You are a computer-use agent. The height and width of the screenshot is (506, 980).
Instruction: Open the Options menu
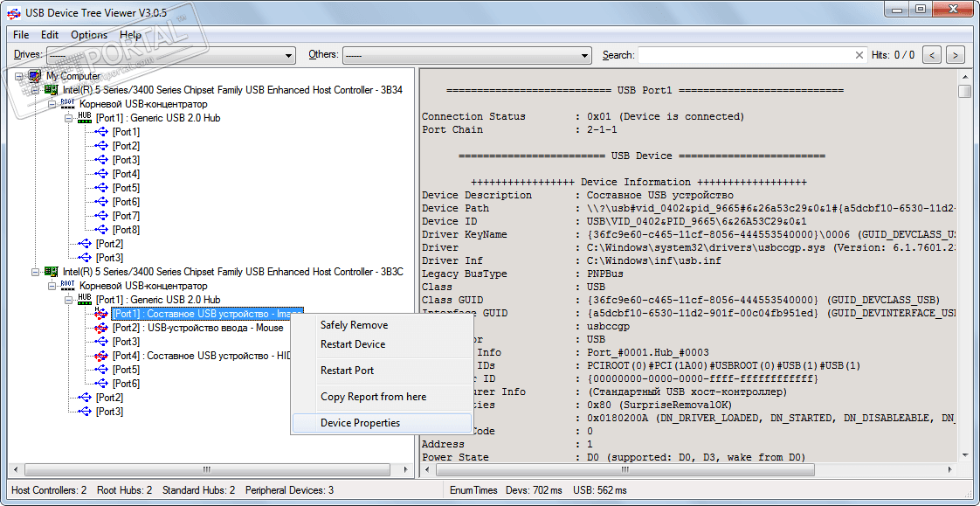[x=89, y=35]
